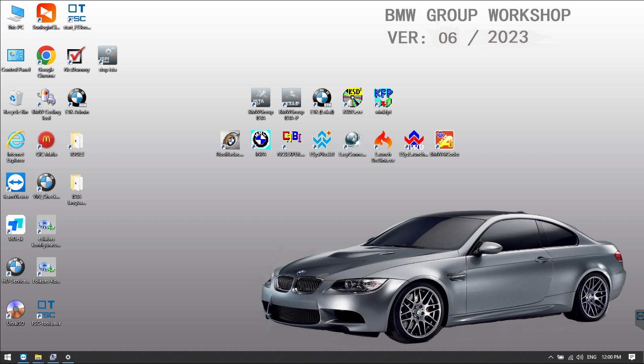Launch the BMWAiCoder application
This screenshot has height=364, width=644.
pyautogui.click(x=445, y=144)
